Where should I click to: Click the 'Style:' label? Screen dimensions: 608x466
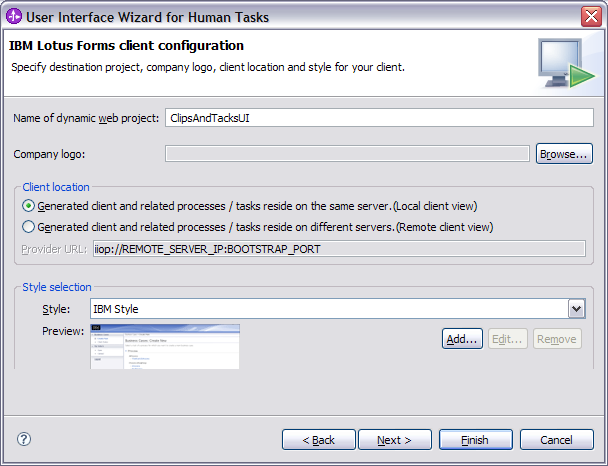[56, 309]
